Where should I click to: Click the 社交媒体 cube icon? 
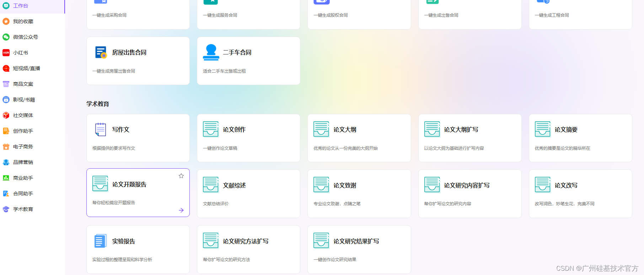point(6,115)
